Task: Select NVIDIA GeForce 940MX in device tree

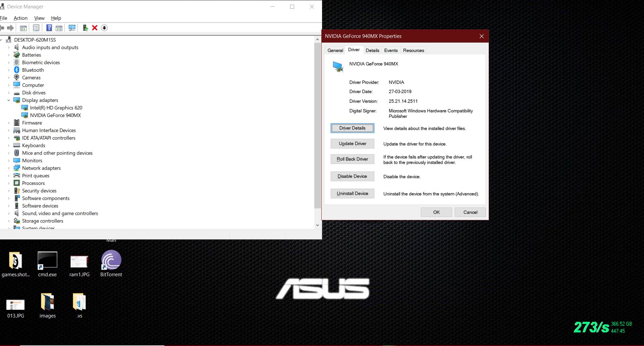Action: tap(55, 115)
